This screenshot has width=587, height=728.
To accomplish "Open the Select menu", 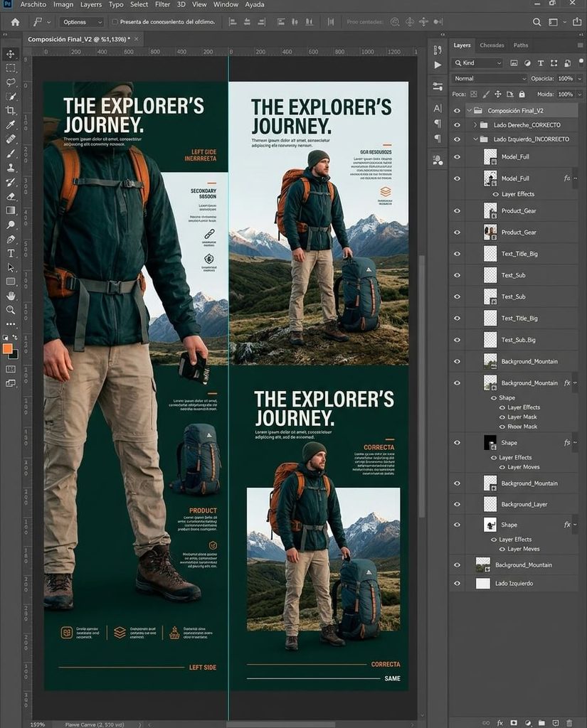I will tap(139, 5).
